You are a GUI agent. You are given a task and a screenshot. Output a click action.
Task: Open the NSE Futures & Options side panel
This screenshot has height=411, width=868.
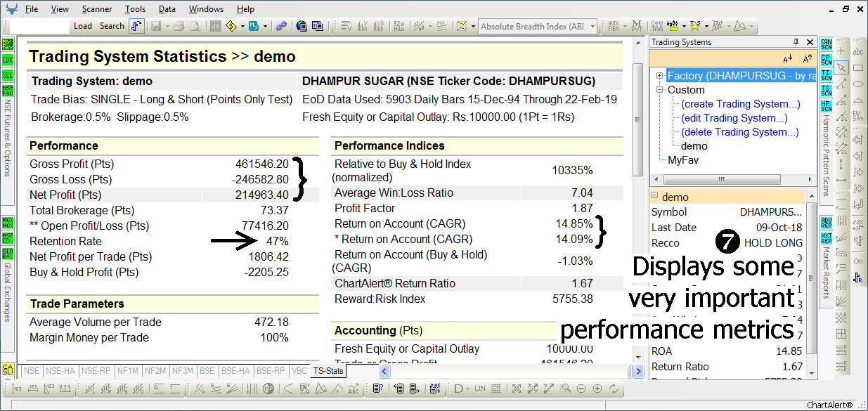[8, 137]
